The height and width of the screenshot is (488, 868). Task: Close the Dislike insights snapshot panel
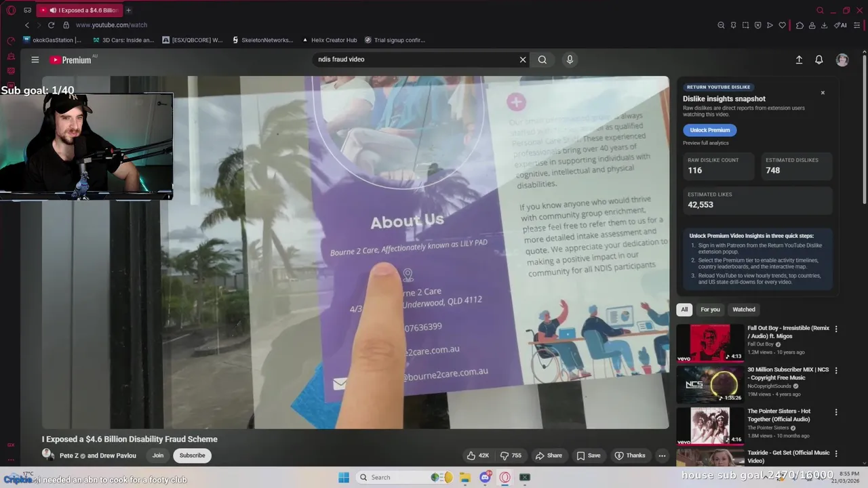tap(823, 93)
